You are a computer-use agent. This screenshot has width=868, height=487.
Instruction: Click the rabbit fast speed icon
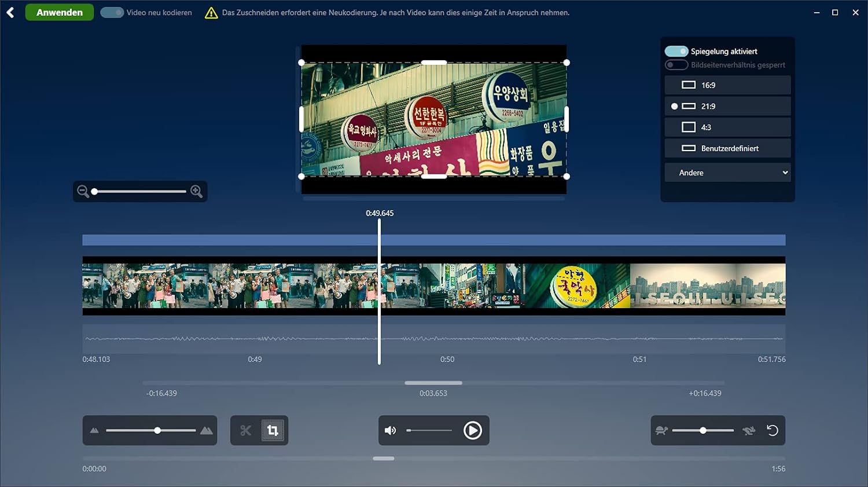749,430
